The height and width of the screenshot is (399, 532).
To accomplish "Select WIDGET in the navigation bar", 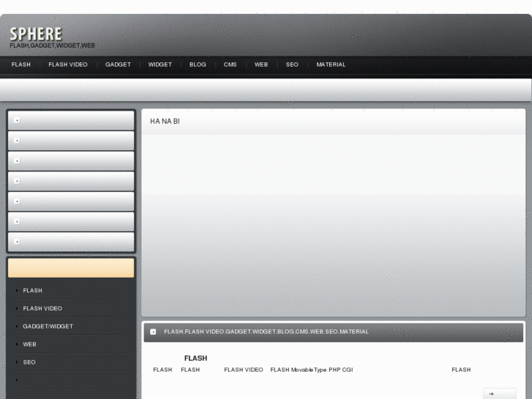I will pos(160,64).
